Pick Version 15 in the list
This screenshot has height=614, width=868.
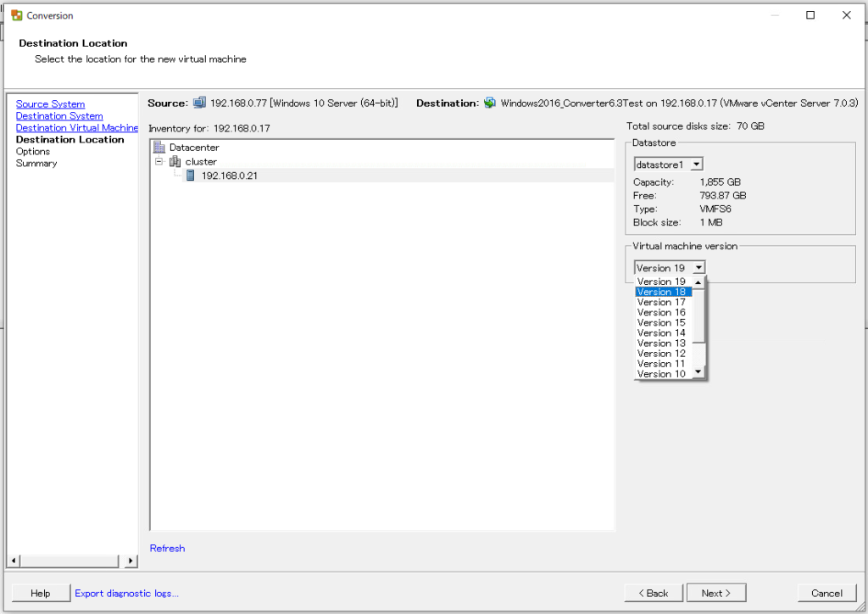click(x=663, y=323)
